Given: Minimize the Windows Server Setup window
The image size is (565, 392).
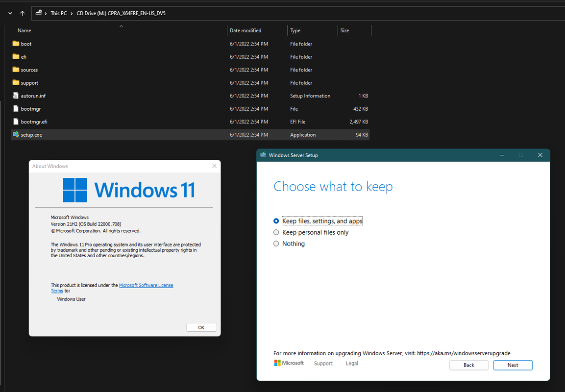Looking at the screenshot, I should 502,155.
